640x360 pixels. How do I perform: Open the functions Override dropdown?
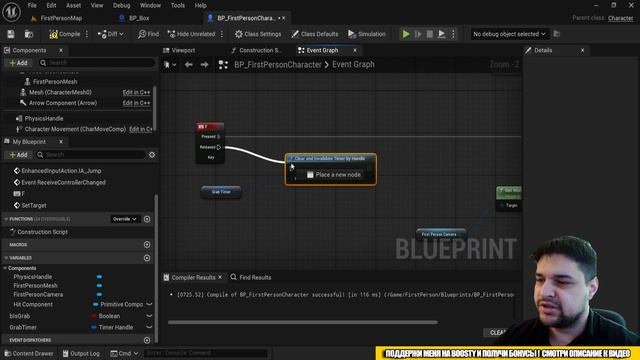[x=124, y=219]
